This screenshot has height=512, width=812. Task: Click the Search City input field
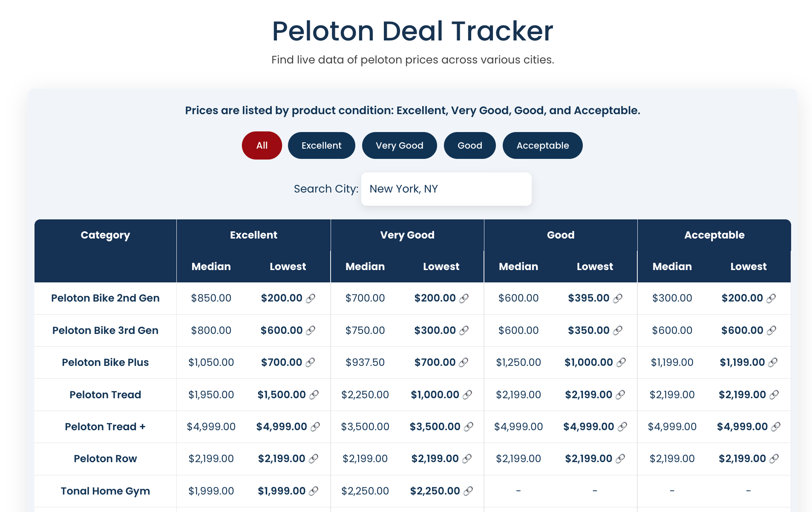[446, 189]
